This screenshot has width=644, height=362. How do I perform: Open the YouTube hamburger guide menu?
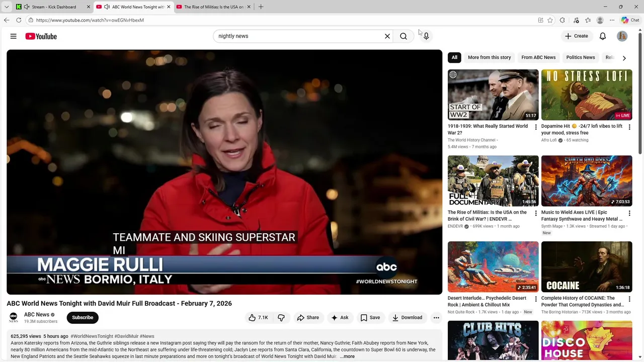tap(14, 36)
